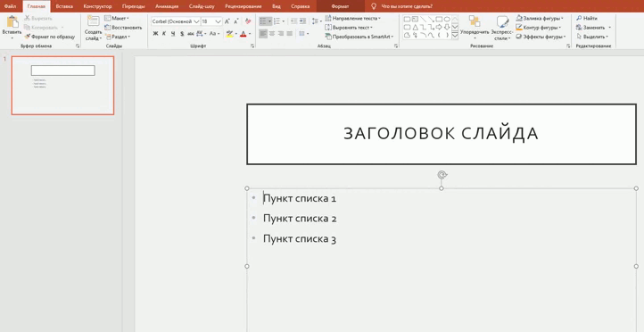Select the red font color swatch
Viewport: 644px width, 332px height.
(244, 34)
